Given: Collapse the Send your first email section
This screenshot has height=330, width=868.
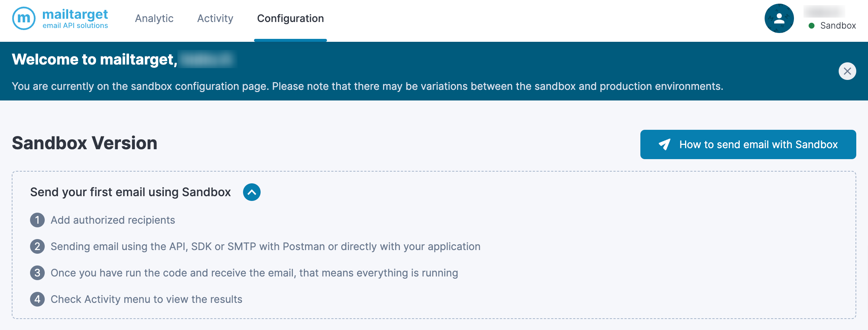Looking at the screenshot, I should click(x=252, y=192).
